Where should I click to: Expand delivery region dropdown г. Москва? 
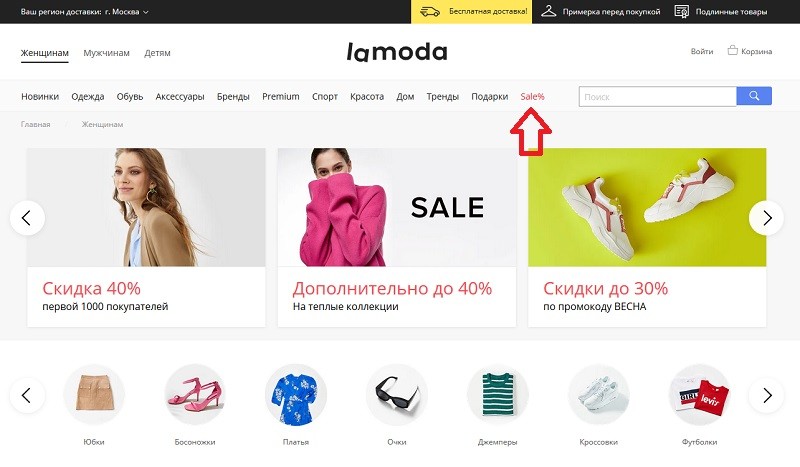click(x=127, y=12)
